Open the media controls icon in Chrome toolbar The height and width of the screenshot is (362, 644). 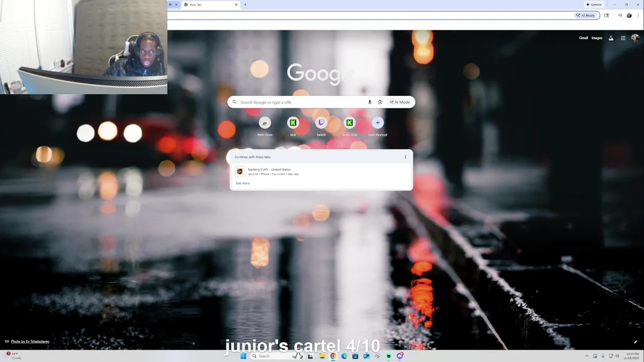click(620, 16)
